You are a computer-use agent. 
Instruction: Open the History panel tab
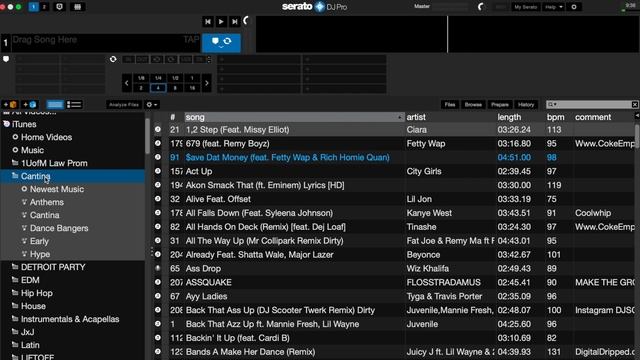pos(526,105)
